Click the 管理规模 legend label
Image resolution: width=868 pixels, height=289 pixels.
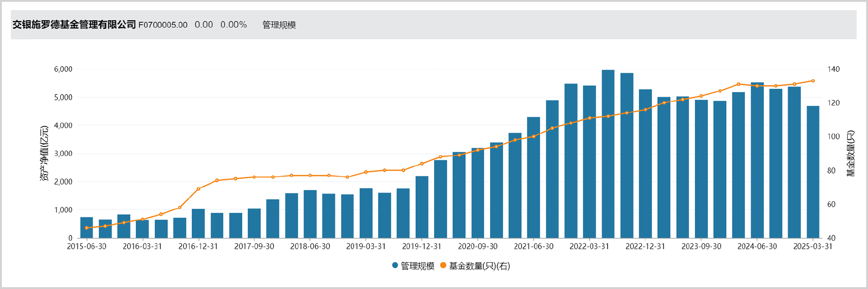(x=417, y=266)
